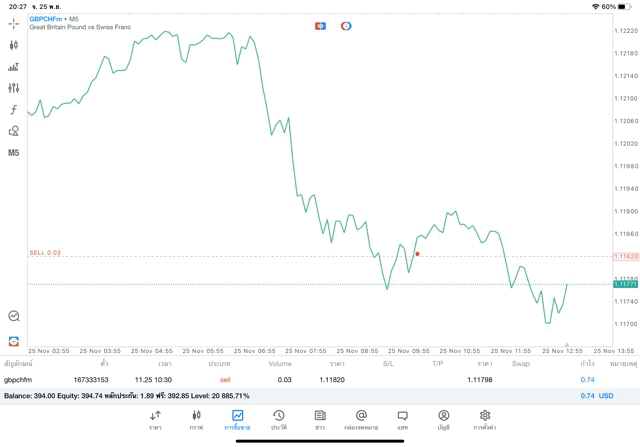Open drawing objects shapes icon
The width and height of the screenshot is (640, 447).
click(x=14, y=131)
